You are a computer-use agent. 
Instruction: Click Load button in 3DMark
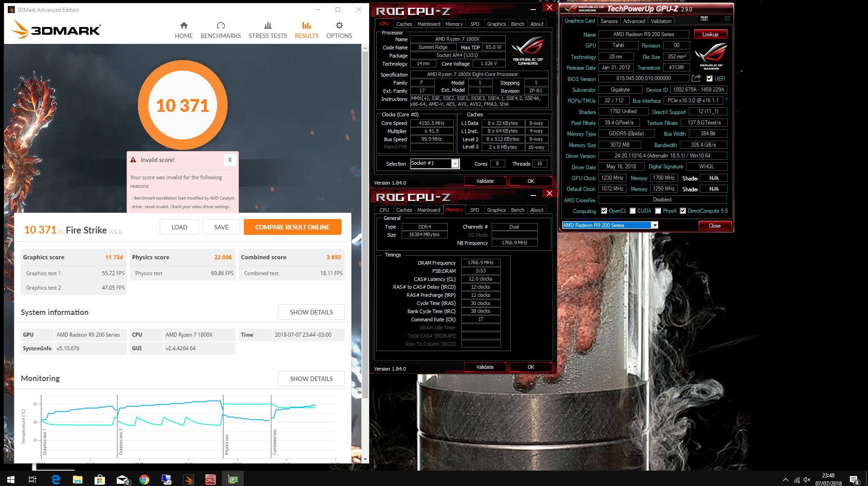click(179, 227)
